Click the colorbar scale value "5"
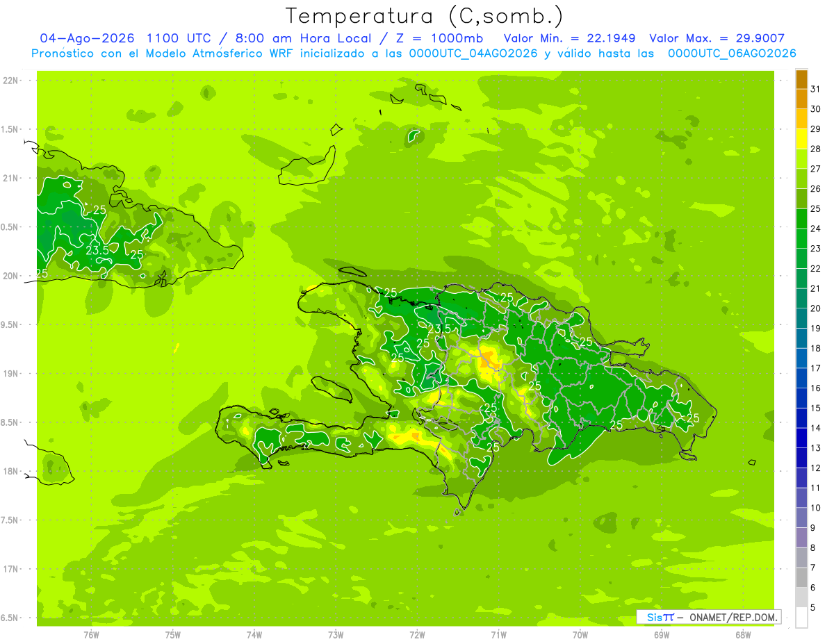Image resolution: width=834 pixels, height=644 pixels. 813,607
